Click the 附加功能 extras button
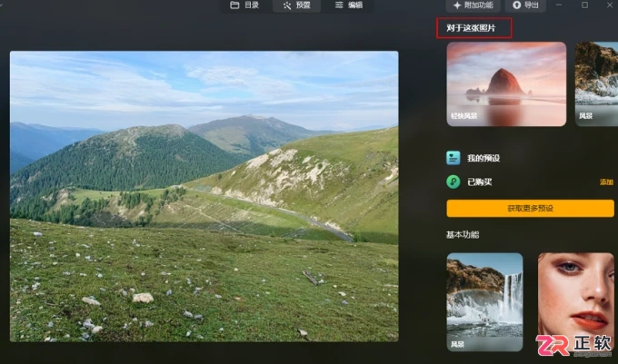 pos(473,5)
